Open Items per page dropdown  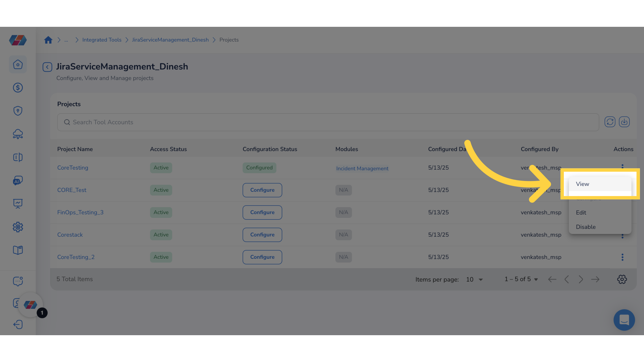pyautogui.click(x=474, y=280)
